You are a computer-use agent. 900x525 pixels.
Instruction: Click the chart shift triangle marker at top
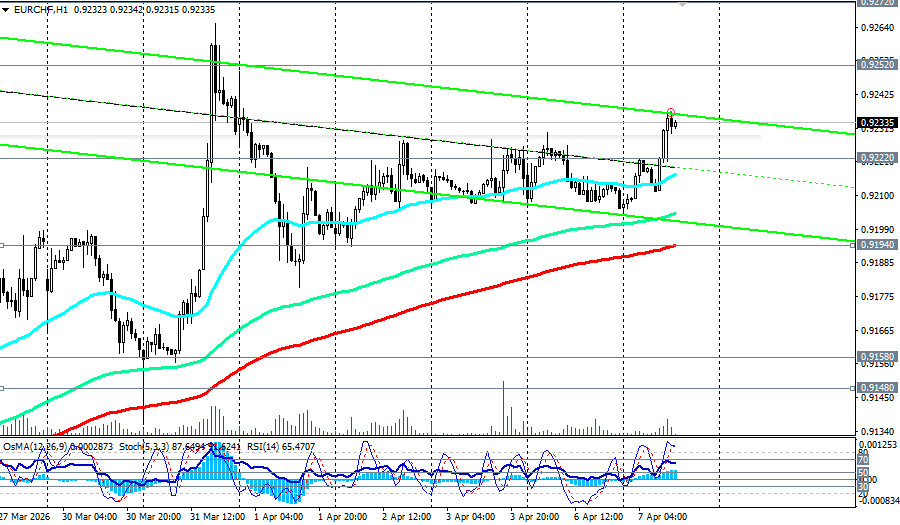point(683,4)
